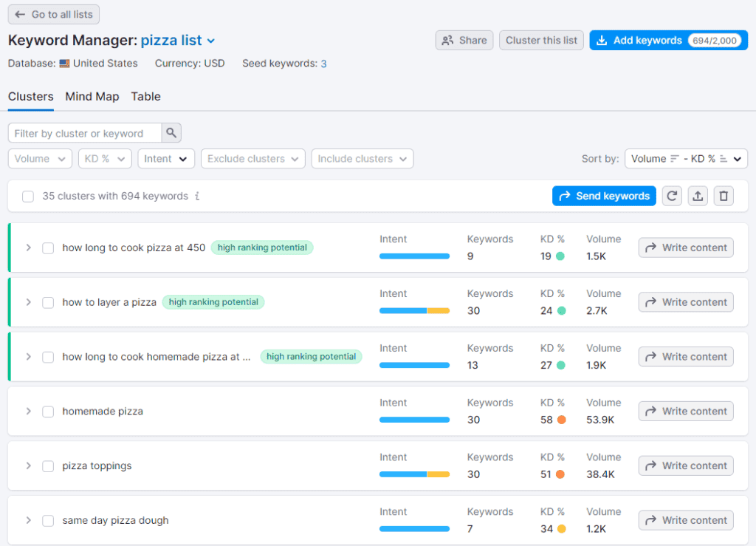Click the export keywords upload icon

coord(698,196)
